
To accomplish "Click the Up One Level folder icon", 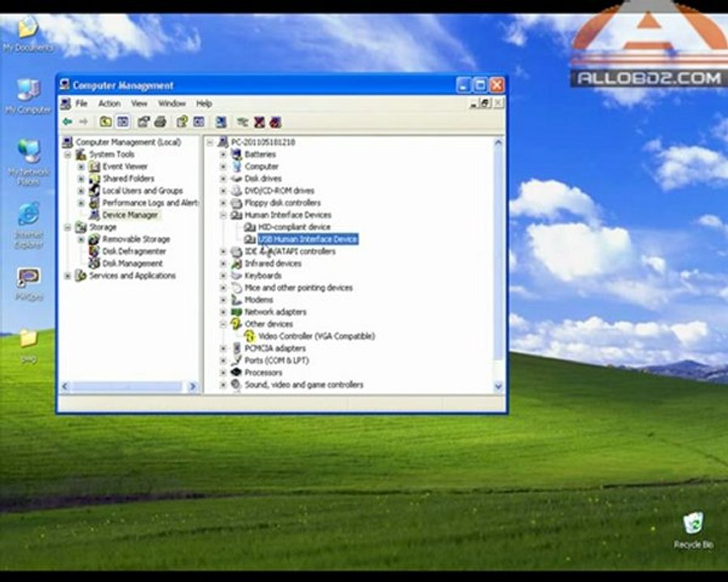I will pyautogui.click(x=105, y=122).
